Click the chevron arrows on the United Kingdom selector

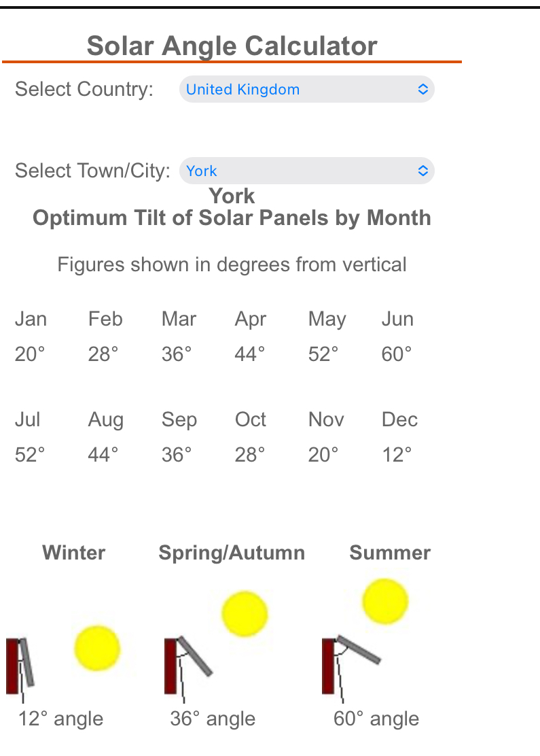(x=423, y=89)
